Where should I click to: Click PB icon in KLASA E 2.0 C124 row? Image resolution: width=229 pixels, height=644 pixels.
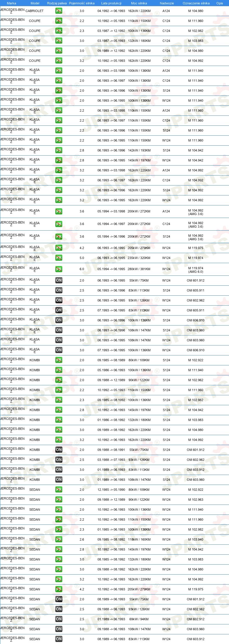(x=59, y=81)
